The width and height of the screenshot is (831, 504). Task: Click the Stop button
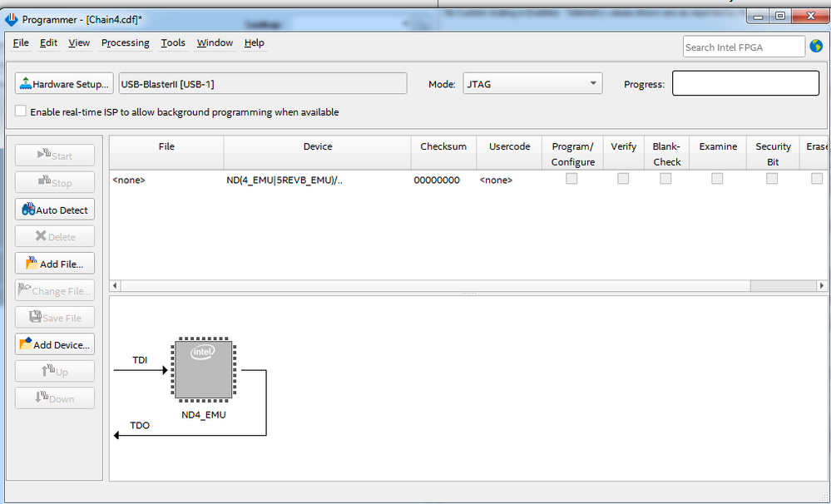55,183
